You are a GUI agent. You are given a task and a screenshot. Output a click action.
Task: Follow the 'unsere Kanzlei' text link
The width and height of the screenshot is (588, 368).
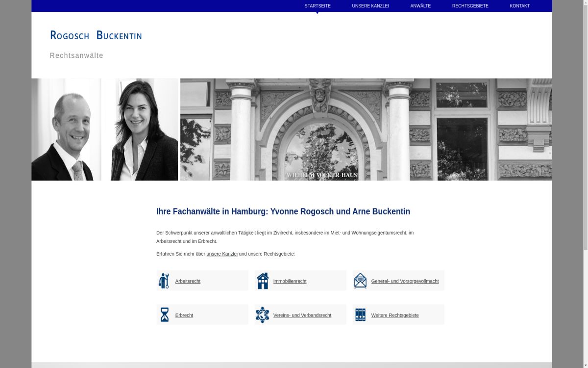pos(222,254)
